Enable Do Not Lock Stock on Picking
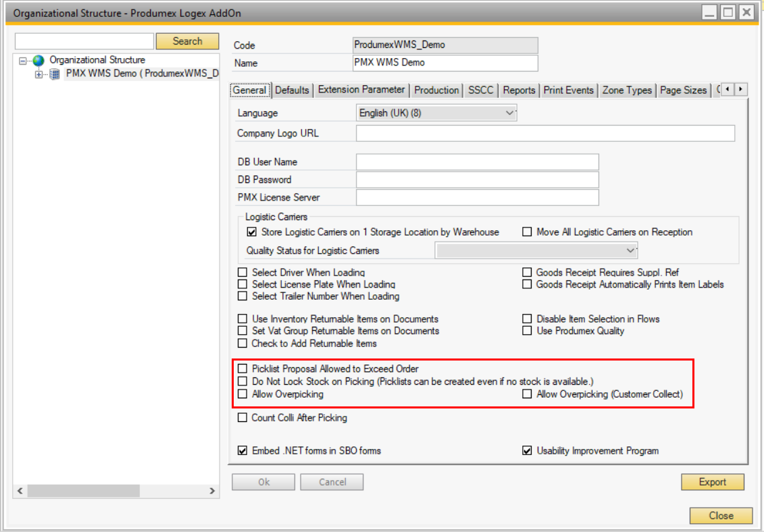The image size is (764, 532). [243, 381]
